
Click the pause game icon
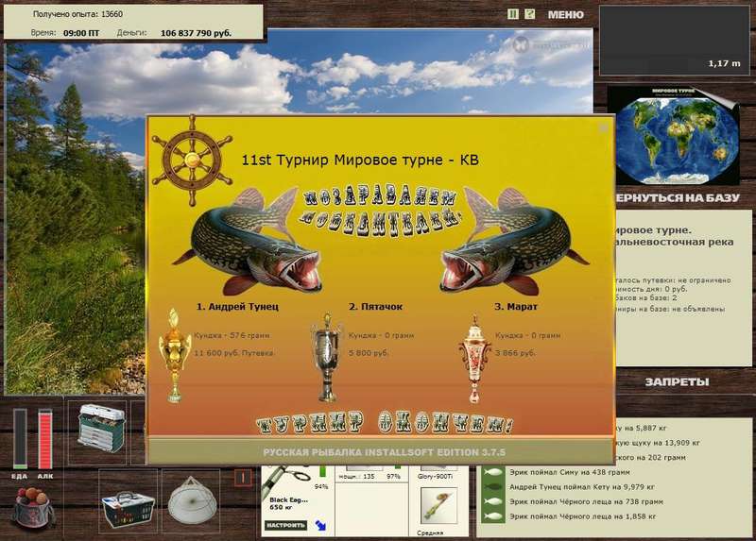point(513,14)
